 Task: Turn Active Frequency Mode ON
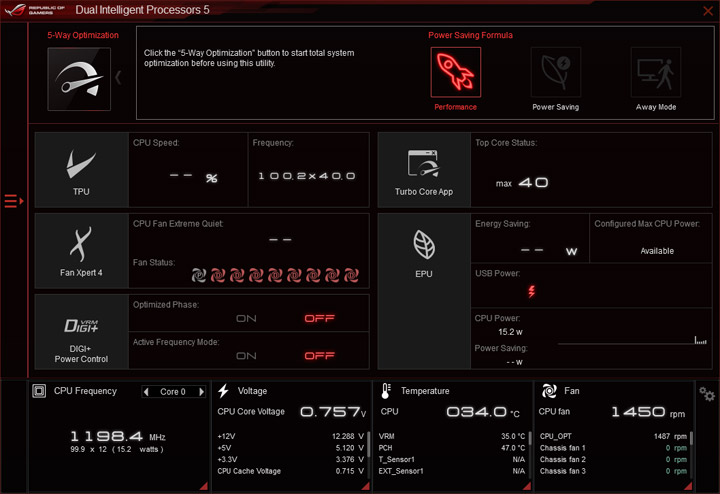[246, 356]
